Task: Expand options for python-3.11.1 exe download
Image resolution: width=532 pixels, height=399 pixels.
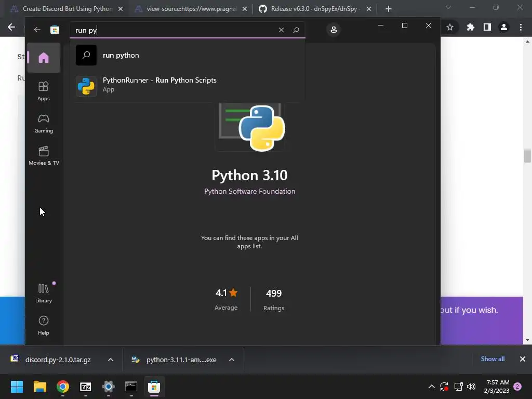Action: (x=232, y=360)
